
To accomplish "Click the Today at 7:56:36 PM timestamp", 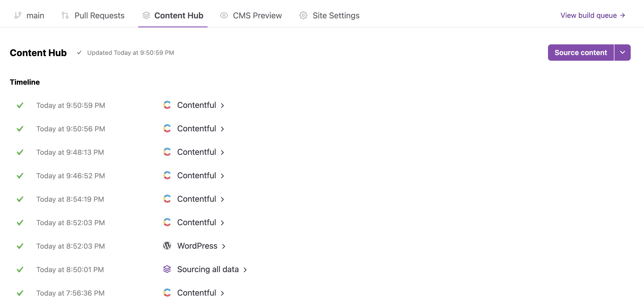I will 70,293.
